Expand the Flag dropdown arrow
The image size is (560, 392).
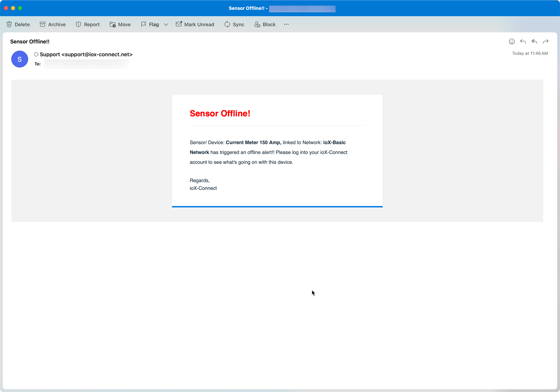(166, 24)
